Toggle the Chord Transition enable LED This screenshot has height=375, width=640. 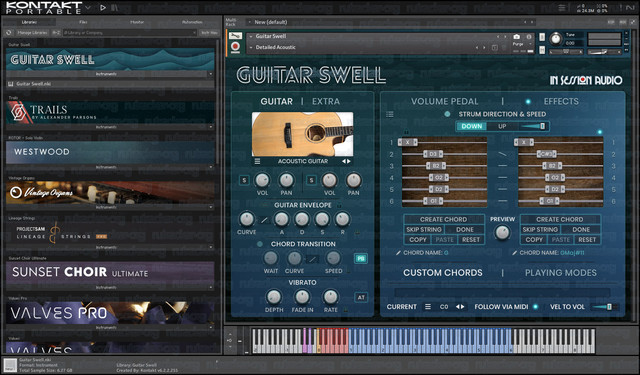click(260, 244)
